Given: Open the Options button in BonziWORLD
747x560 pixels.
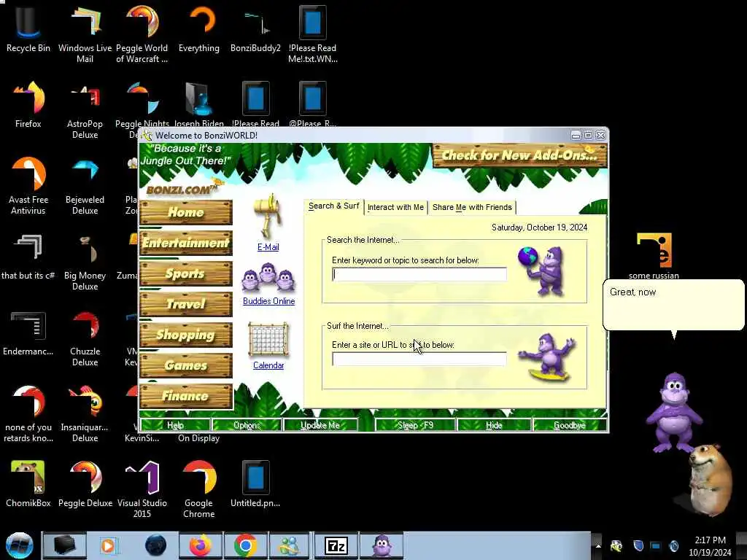Looking at the screenshot, I should (x=247, y=425).
